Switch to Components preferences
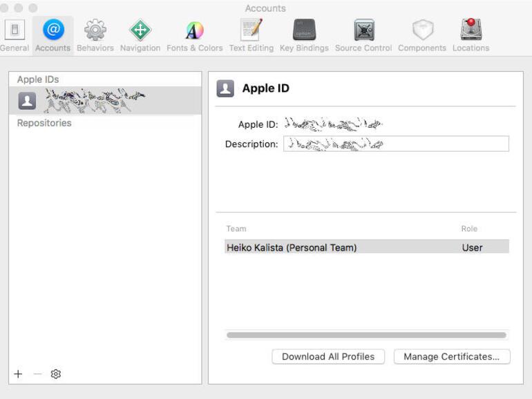 [x=422, y=36]
